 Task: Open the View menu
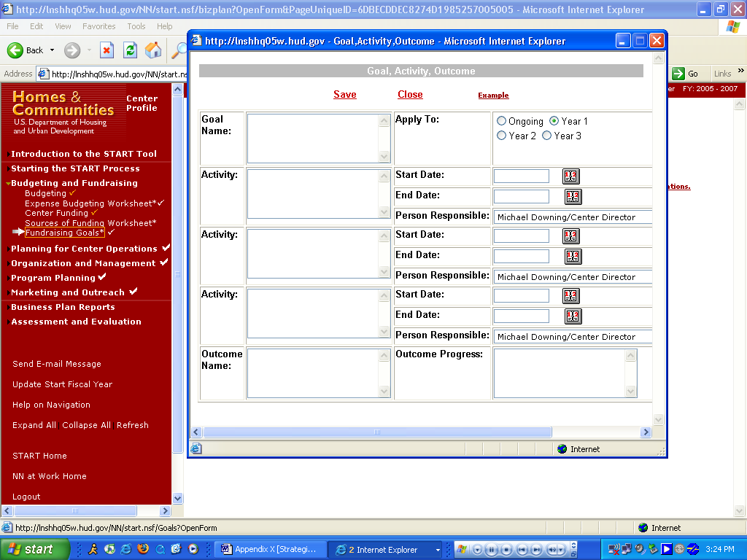[63, 26]
